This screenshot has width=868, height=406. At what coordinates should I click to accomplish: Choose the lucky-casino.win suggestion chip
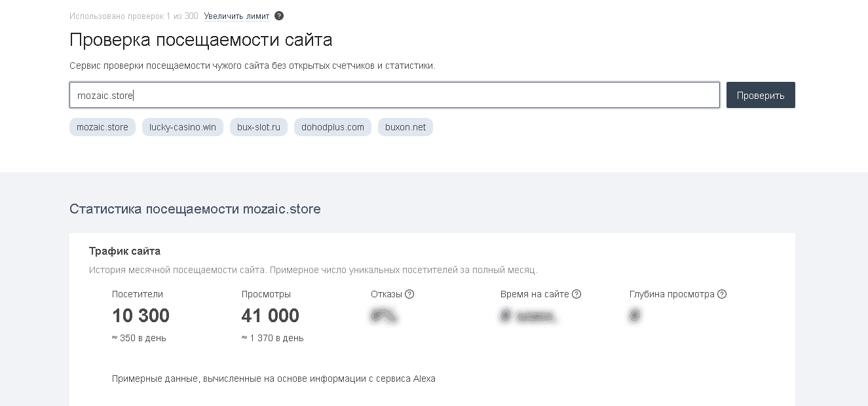click(x=183, y=127)
